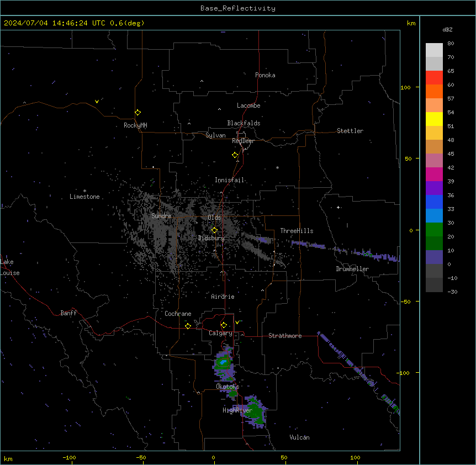Screen dimensions: 476x465
Task: Click the Olds town label
Action: pos(214,218)
